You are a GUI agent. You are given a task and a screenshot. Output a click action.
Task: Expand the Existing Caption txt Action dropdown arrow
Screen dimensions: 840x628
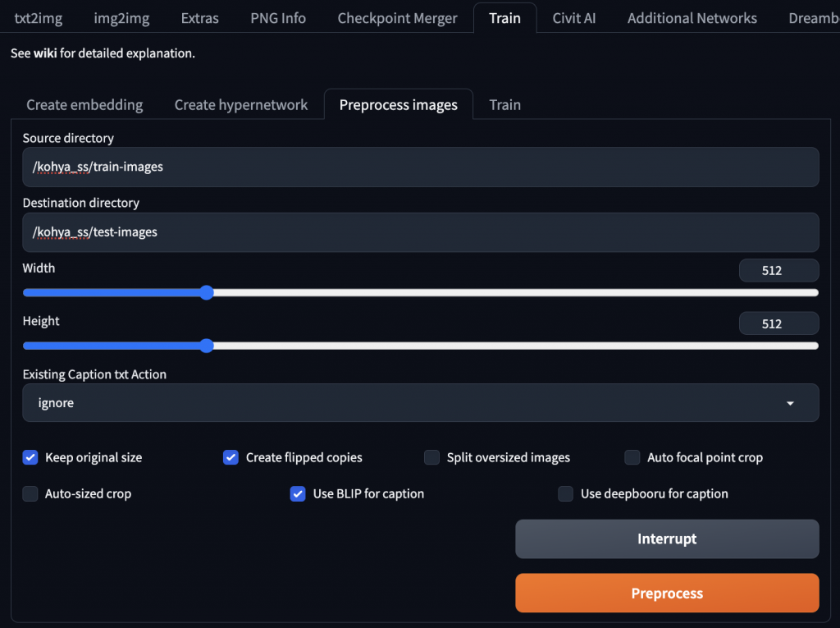(790, 403)
